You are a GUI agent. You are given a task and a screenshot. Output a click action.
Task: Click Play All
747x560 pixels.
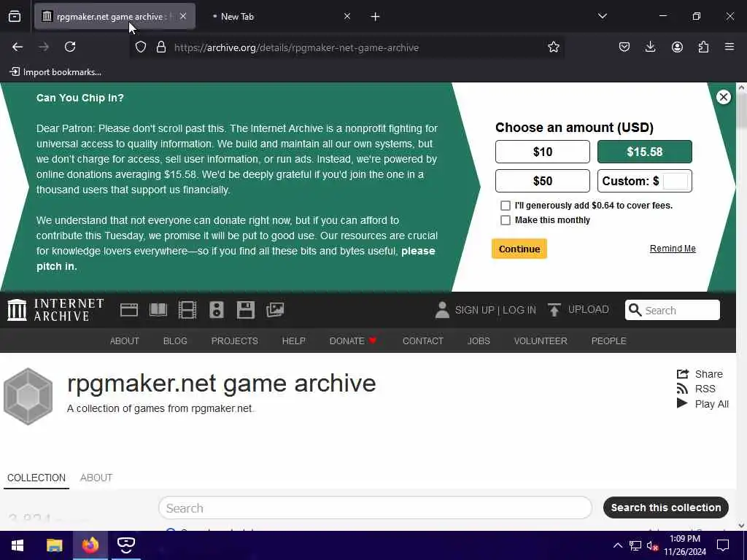(703, 404)
